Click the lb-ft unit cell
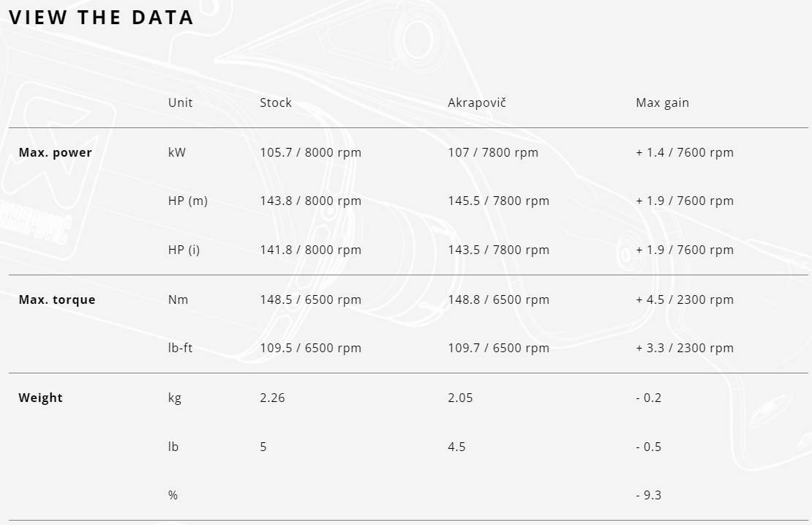 pos(180,348)
